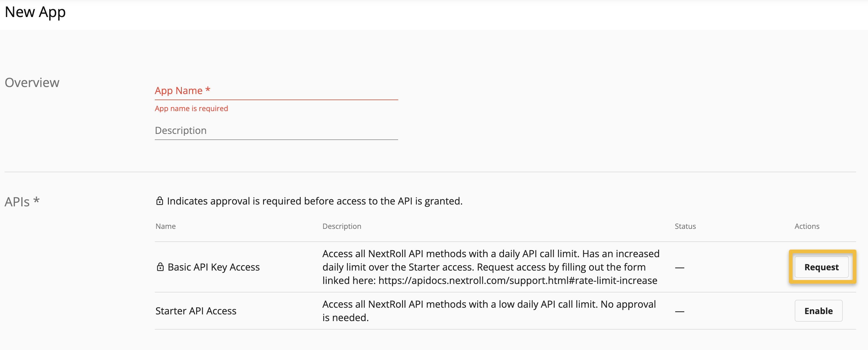The width and height of the screenshot is (868, 350).
Task: Click into the Description text field
Action: pyautogui.click(x=276, y=131)
